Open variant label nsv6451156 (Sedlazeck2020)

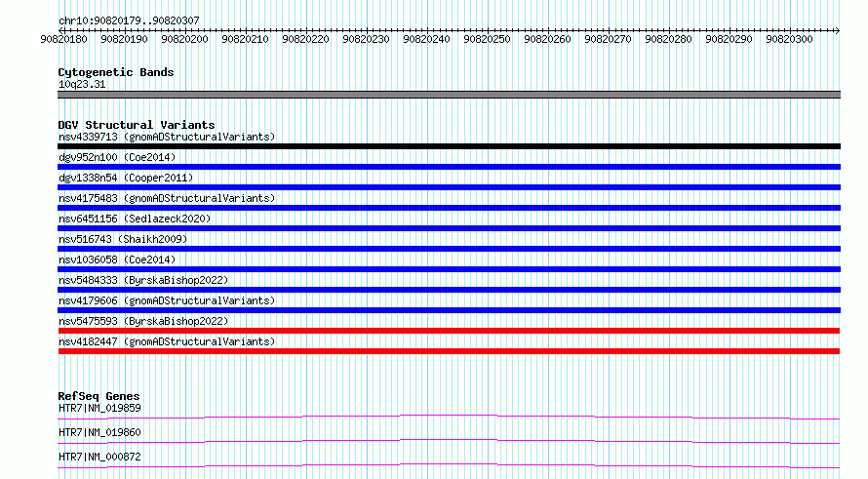[x=135, y=219]
